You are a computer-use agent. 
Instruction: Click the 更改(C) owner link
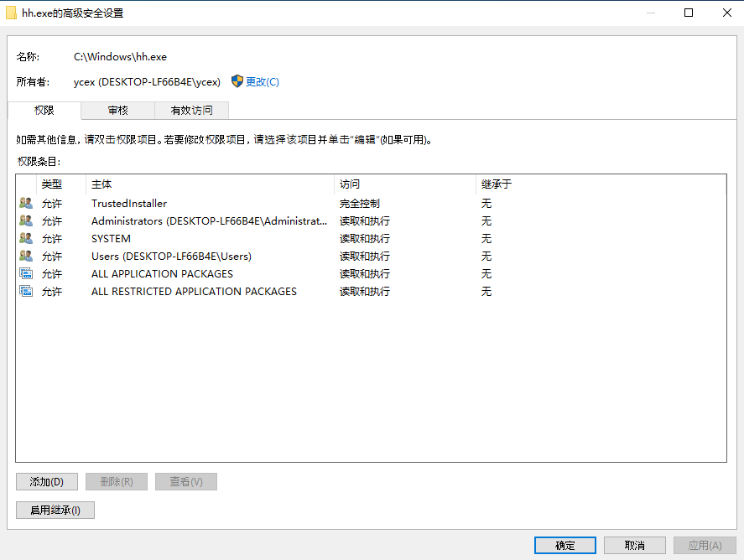coord(263,82)
